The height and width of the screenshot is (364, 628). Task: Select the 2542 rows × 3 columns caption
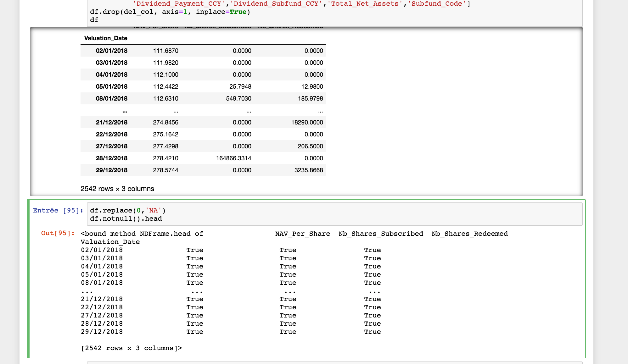117,189
